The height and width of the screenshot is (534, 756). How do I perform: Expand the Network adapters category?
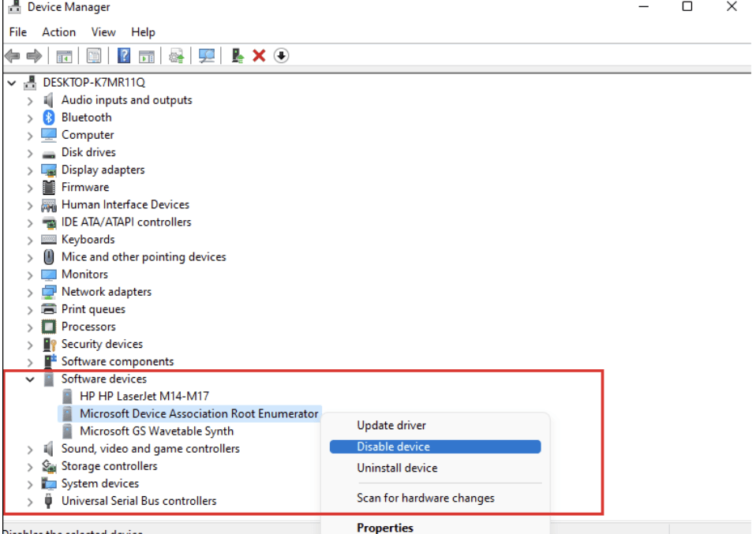30,293
